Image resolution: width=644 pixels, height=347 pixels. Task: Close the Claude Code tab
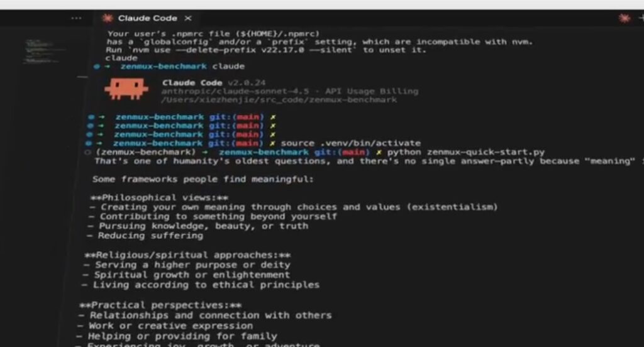187,18
